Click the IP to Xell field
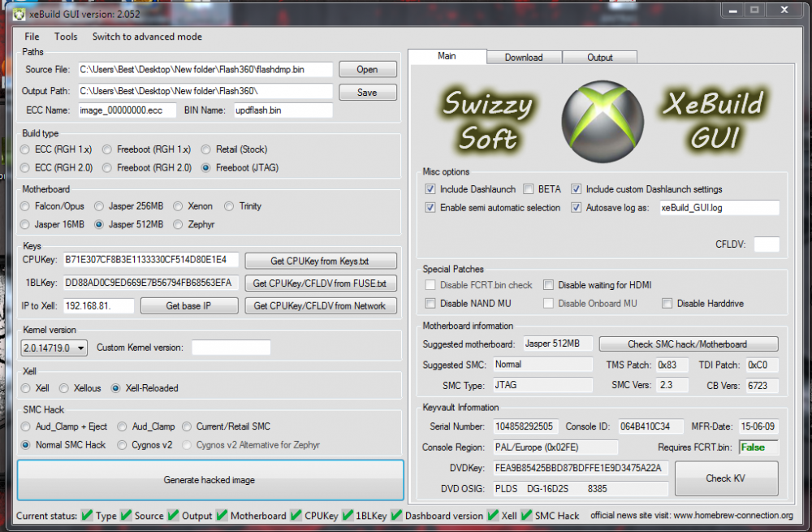 point(98,305)
